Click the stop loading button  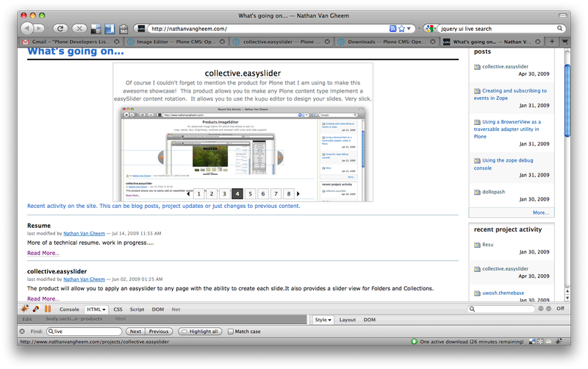(x=81, y=29)
